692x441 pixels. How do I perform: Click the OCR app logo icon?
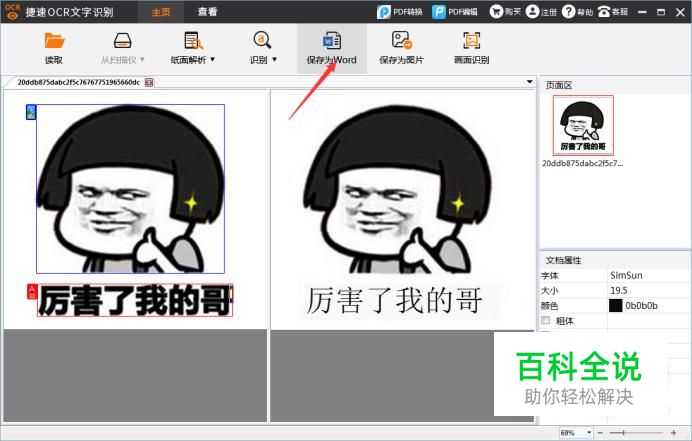pyautogui.click(x=12, y=12)
